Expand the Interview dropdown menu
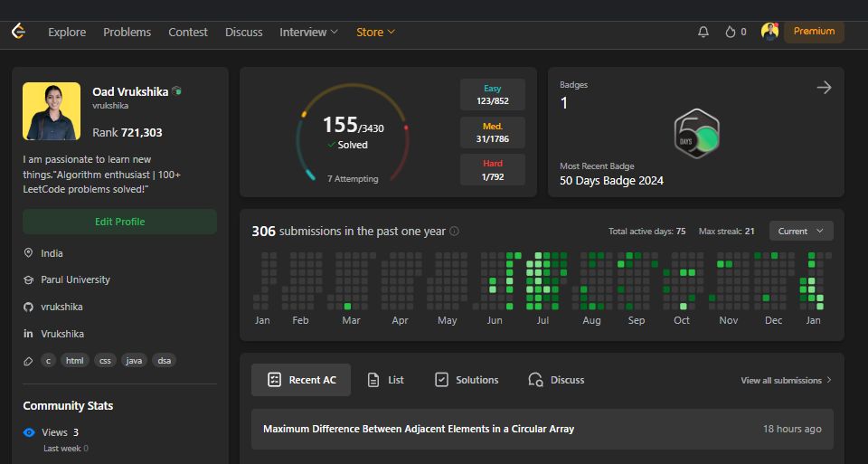 tap(308, 33)
